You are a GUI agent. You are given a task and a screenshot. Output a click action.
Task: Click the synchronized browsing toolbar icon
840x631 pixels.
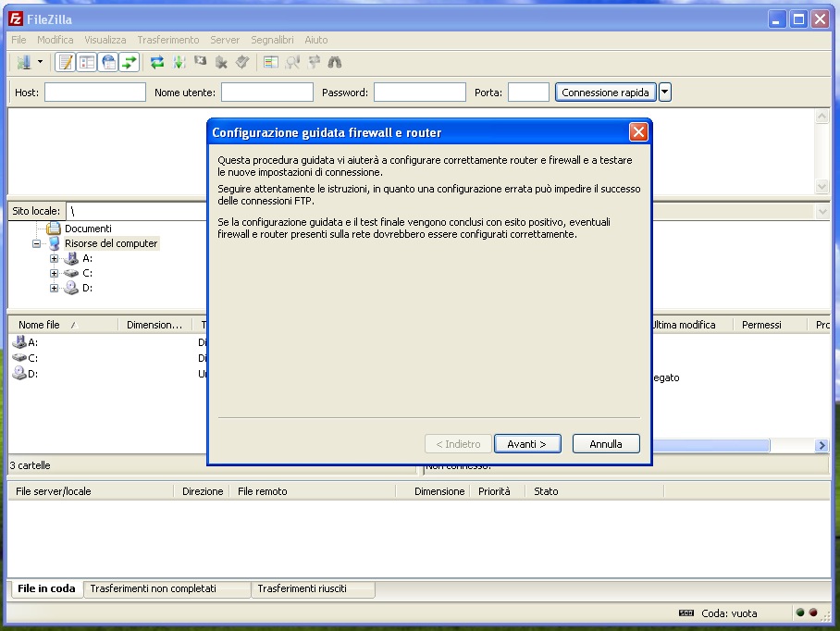(x=314, y=62)
